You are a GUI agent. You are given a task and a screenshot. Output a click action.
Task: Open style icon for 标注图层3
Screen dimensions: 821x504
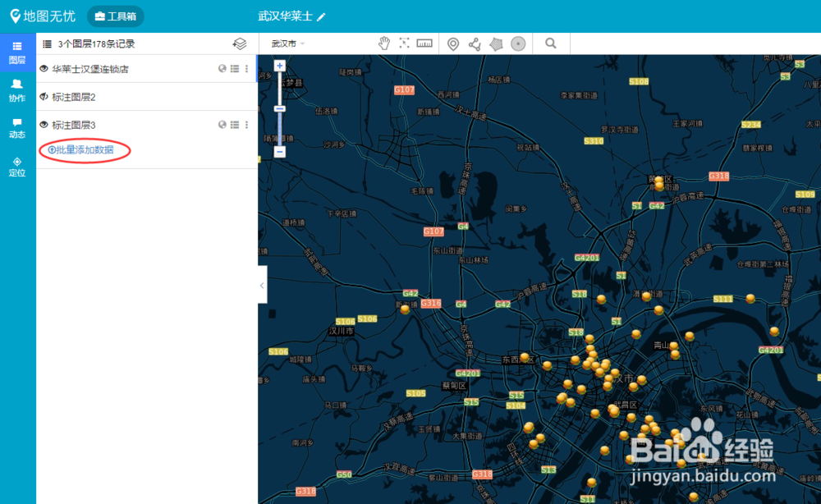(x=222, y=125)
